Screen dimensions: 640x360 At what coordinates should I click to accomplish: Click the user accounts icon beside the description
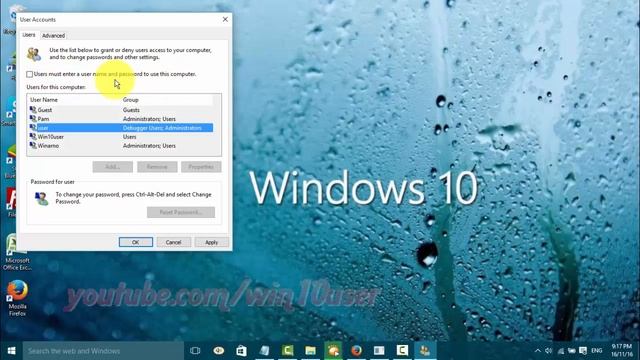point(34,54)
